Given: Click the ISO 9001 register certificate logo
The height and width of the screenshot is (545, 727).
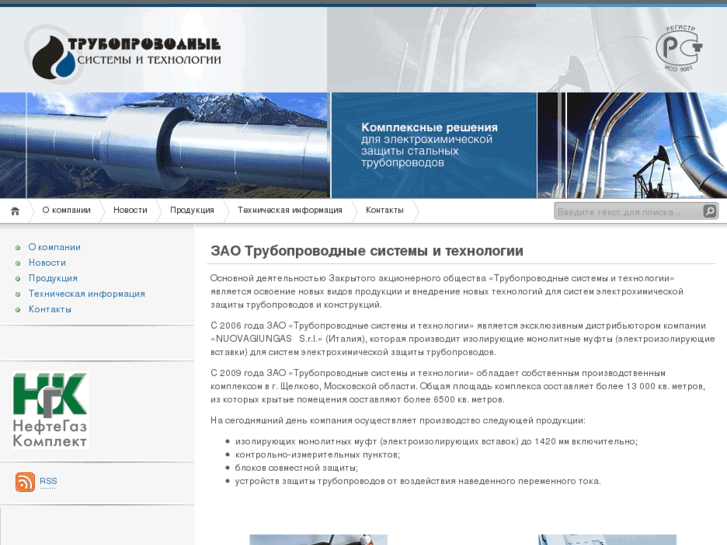Looking at the screenshot, I should click(x=679, y=48).
